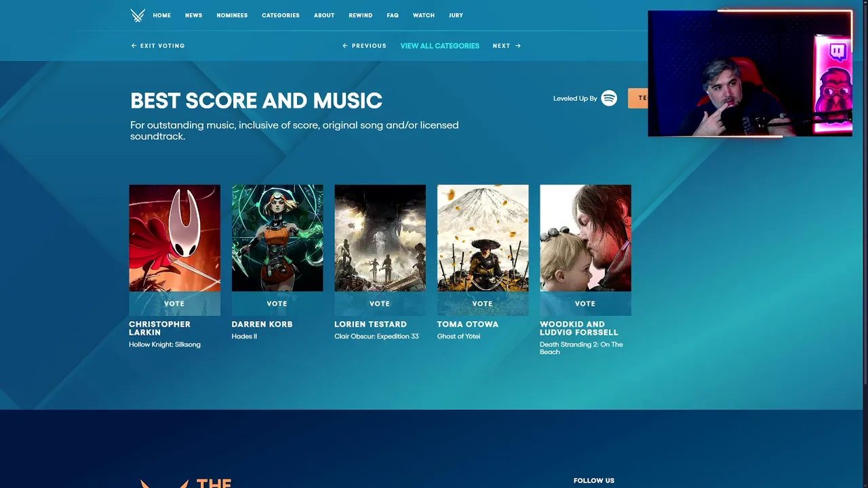Vote for Darren Korb

pyautogui.click(x=277, y=304)
